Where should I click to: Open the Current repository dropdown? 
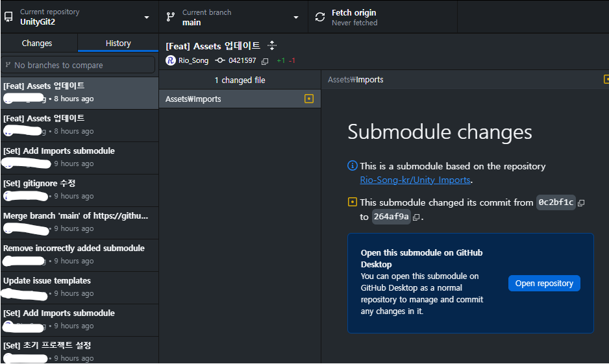[x=79, y=17]
